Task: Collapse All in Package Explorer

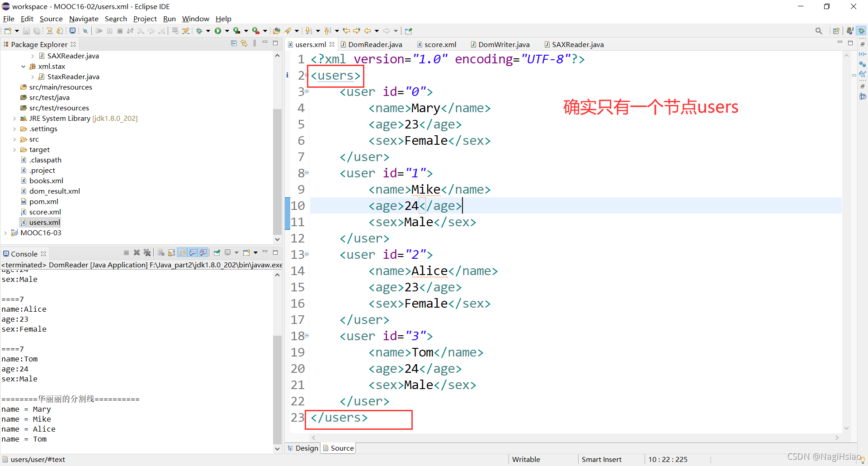Action: pos(234,43)
